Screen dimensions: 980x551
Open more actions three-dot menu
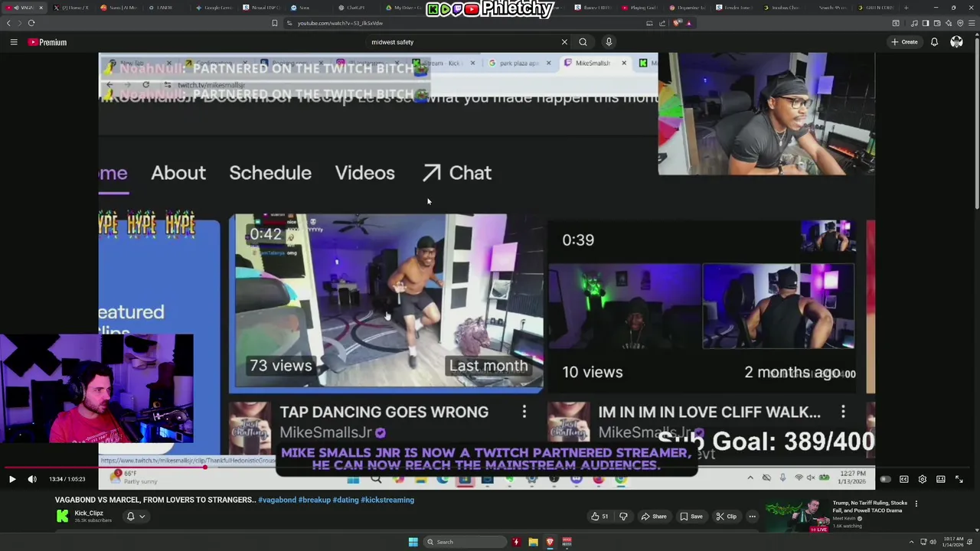[752, 517]
